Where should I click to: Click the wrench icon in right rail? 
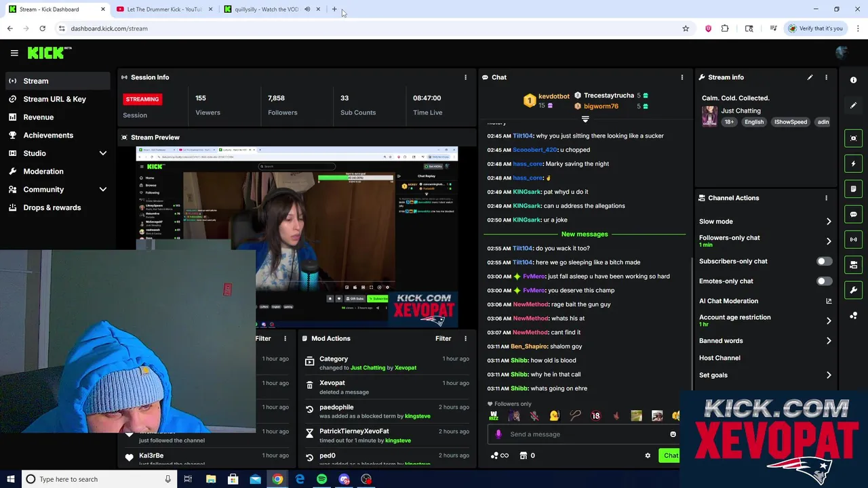[853, 290]
